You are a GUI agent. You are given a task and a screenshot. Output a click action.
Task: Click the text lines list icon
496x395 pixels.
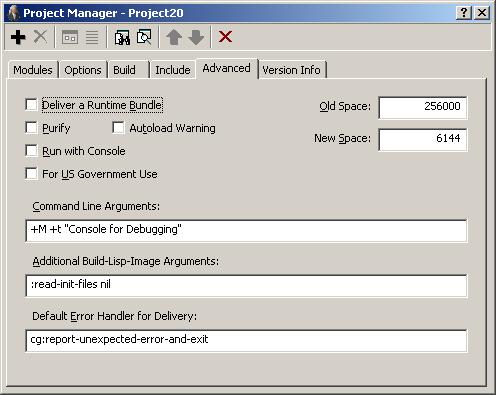(x=92, y=37)
